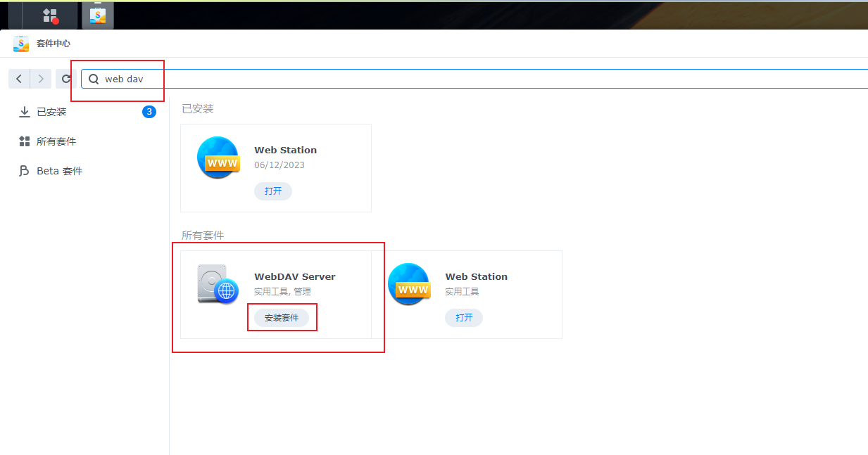Focus the 'web dav' search field
The image size is (868, 455).
474,79
